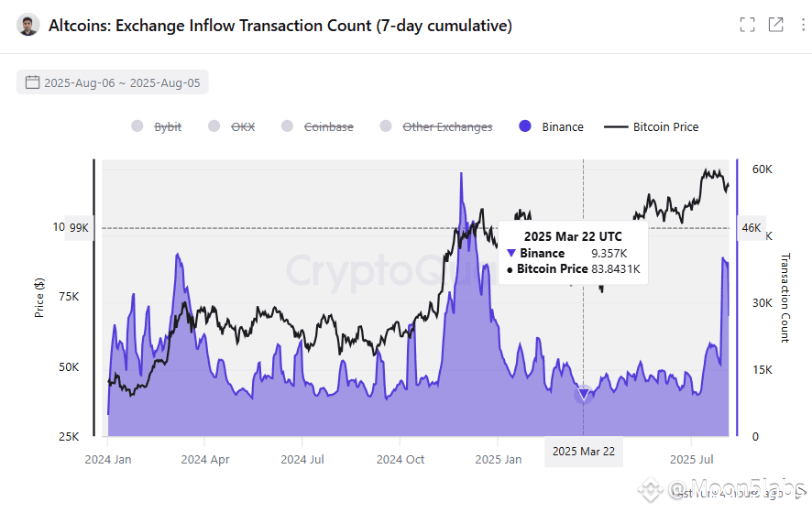Click the chart title text

click(280, 26)
